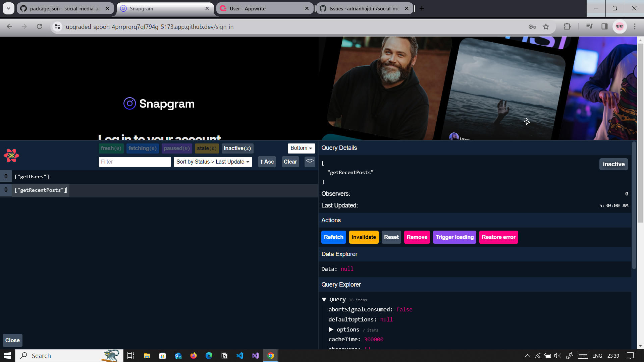
Task: Open Firefox from the taskbar
Action: pos(194,356)
